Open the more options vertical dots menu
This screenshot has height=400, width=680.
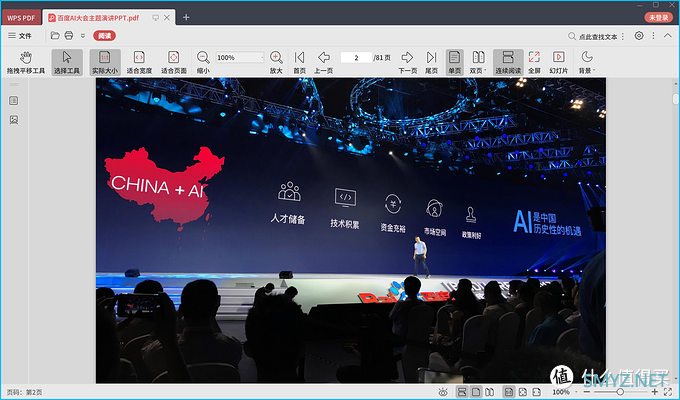pyautogui.click(x=653, y=36)
